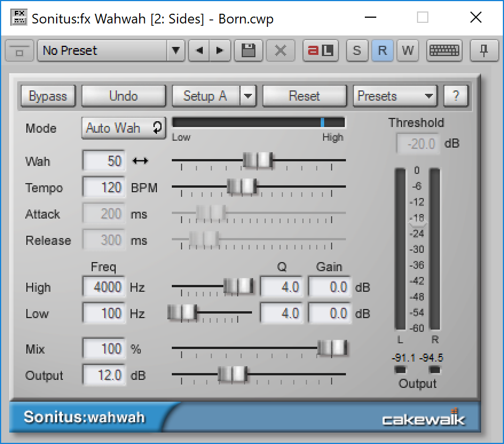Image resolution: width=504 pixels, height=444 pixels.
Task: Click the save preset disk icon
Action: (249, 50)
